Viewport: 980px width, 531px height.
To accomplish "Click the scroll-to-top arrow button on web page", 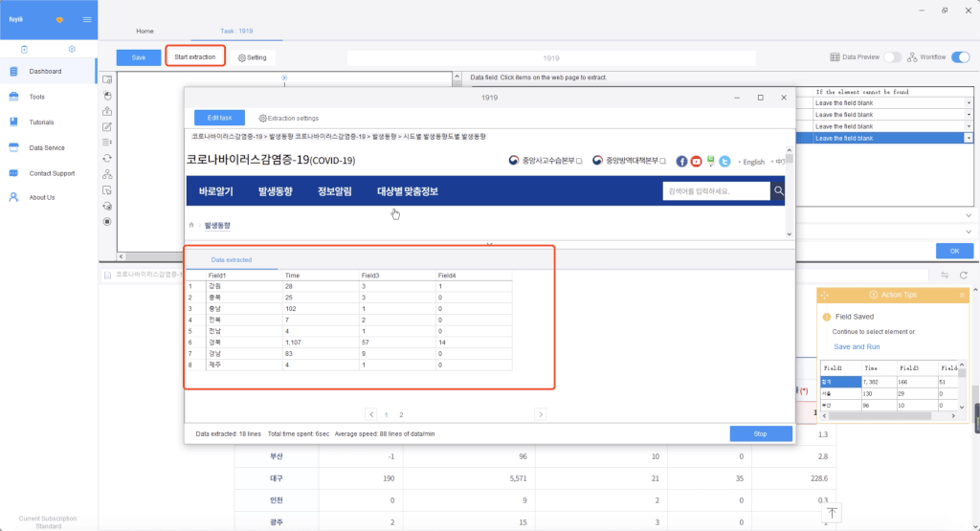I will [x=832, y=513].
